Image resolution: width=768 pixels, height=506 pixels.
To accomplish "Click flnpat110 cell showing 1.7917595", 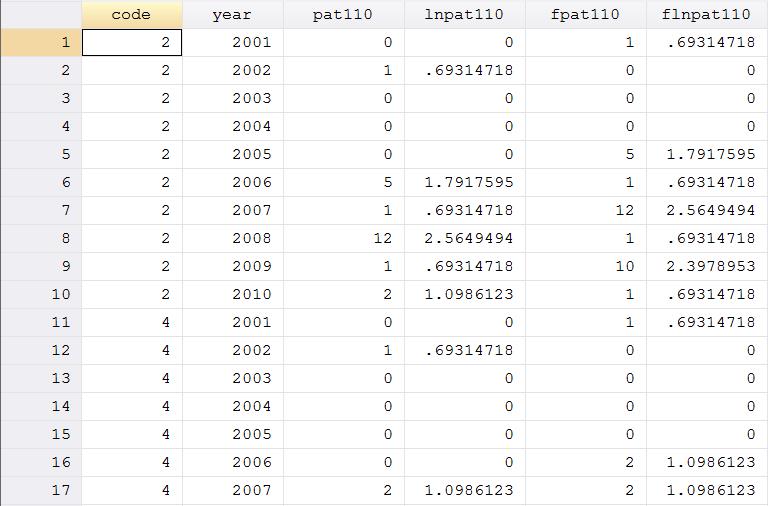I will coord(706,155).
